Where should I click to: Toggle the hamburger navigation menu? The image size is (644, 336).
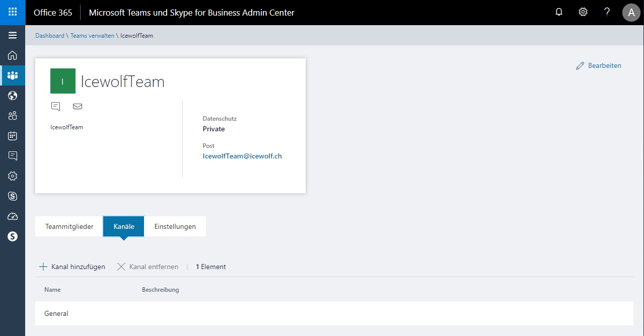[x=13, y=35]
